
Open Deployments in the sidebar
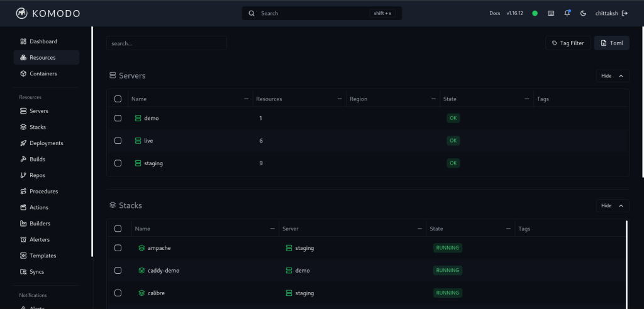tap(47, 143)
